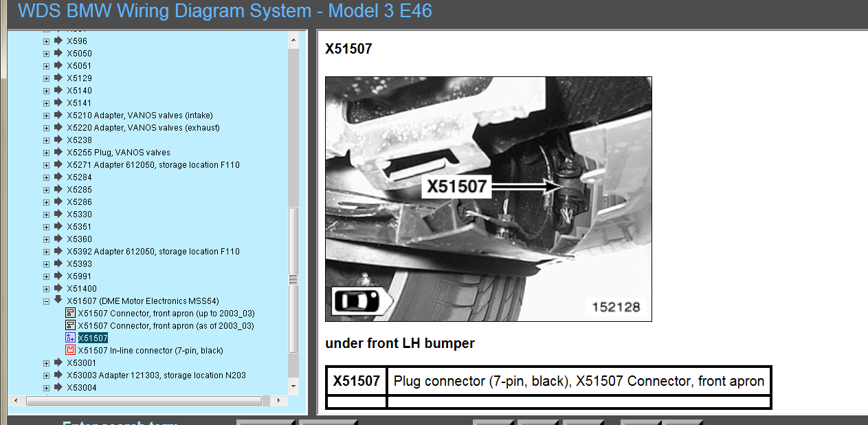Select the X5330 tree label

click(79, 215)
